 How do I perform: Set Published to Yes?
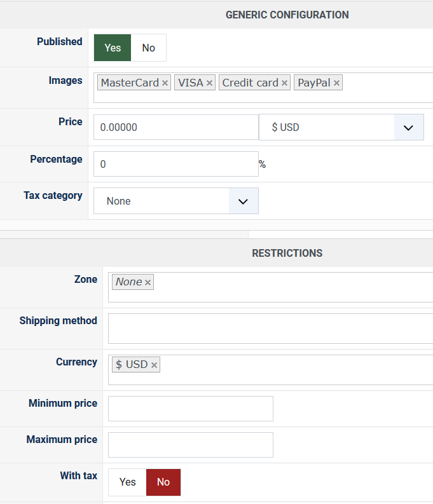(x=113, y=48)
